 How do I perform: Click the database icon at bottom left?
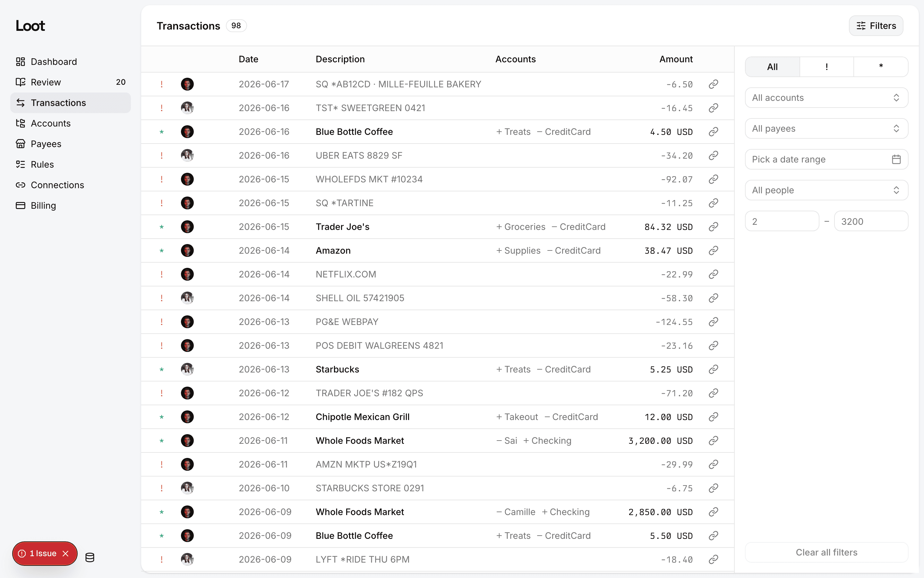[x=90, y=558]
